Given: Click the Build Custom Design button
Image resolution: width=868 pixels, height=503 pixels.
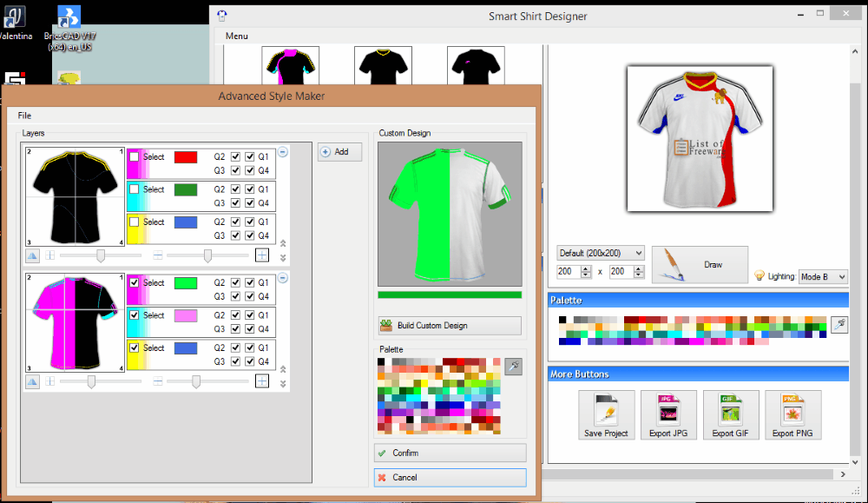Looking at the screenshot, I should pyautogui.click(x=450, y=326).
